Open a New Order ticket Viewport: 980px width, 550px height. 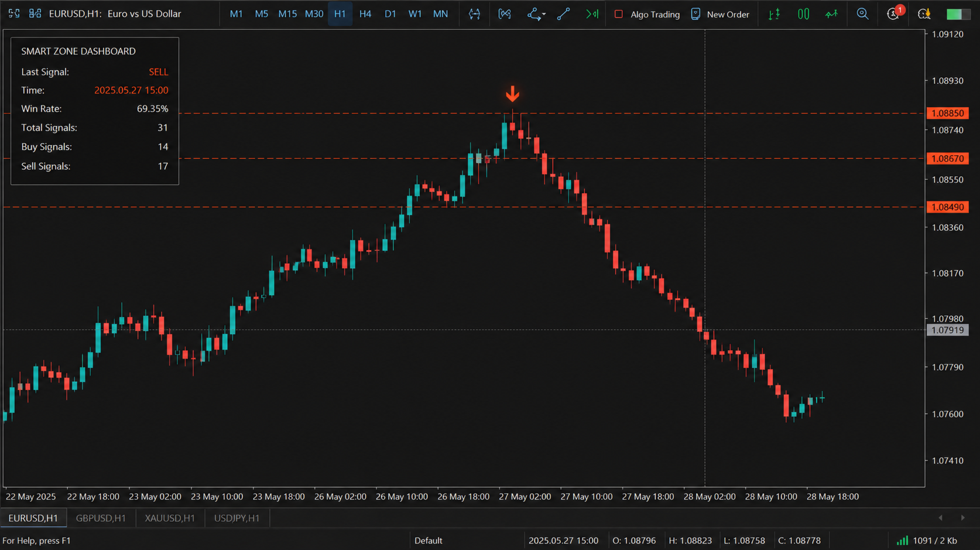720,14
